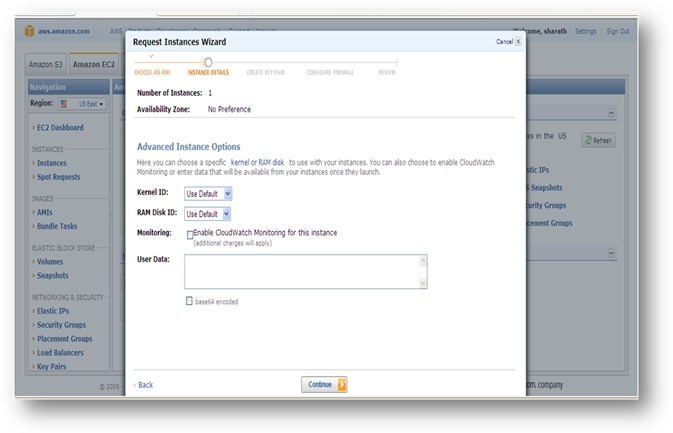This screenshot has width=673, height=433.
Task: Open Key Pairs in navigation
Action: click(52, 366)
